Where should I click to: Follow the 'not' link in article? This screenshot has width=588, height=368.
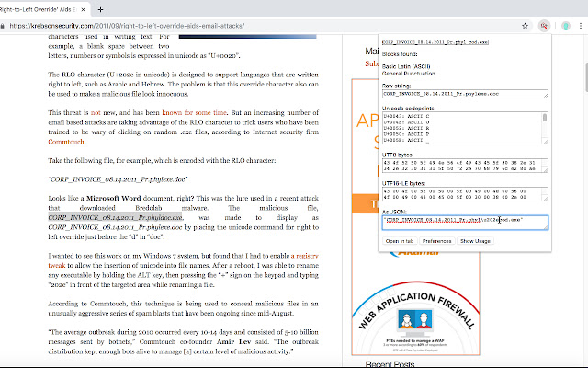tap(96, 112)
